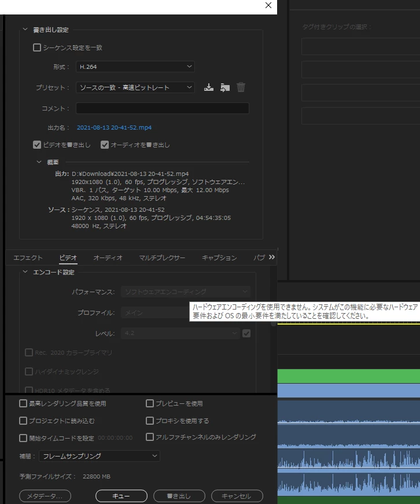Image resolution: width=420 pixels, height=504 pixels.
Task: Click the green clip in the timeline
Action: coord(349,376)
